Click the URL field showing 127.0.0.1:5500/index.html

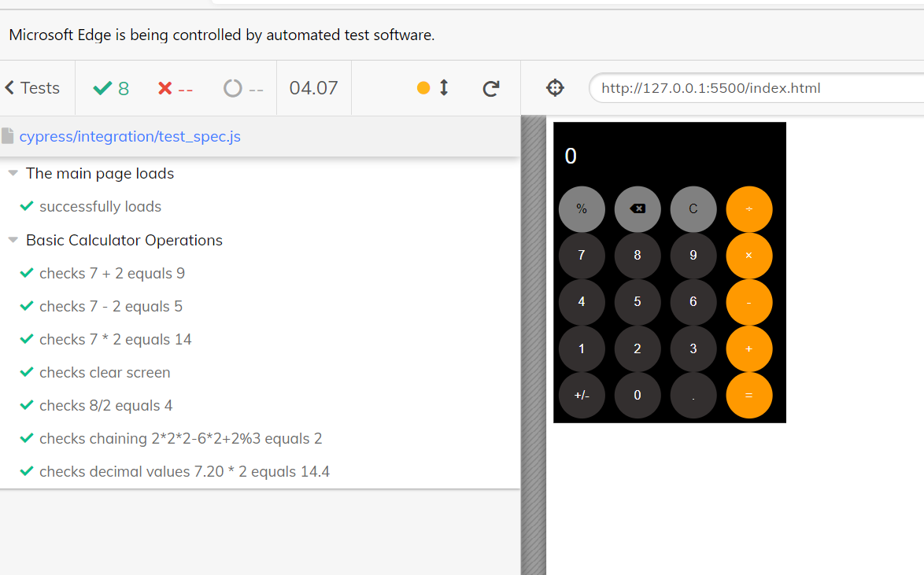click(756, 88)
